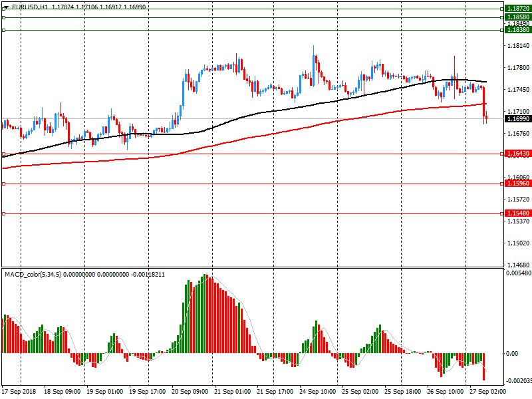Image resolution: width=532 pixels, height=399 pixels.
Task: Click the green 1.18380 price level label
Action: (517, 30)
